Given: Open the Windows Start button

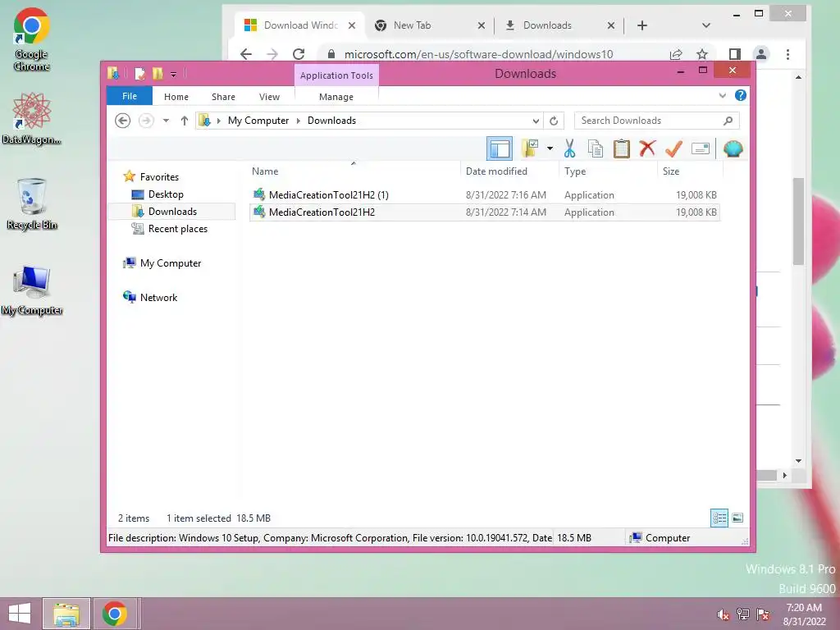Looking at the screenshot, I should (20, 614).
